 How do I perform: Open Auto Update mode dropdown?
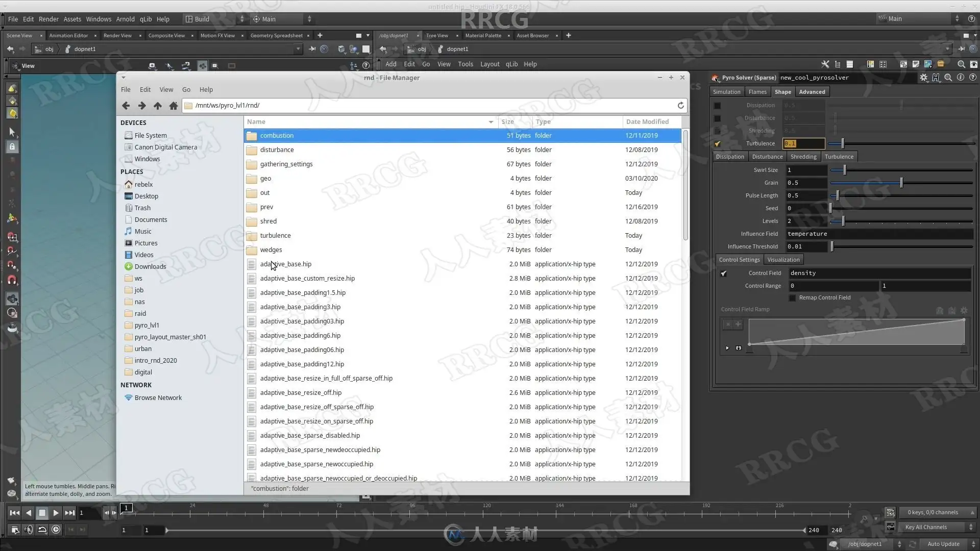click(949, 544)
